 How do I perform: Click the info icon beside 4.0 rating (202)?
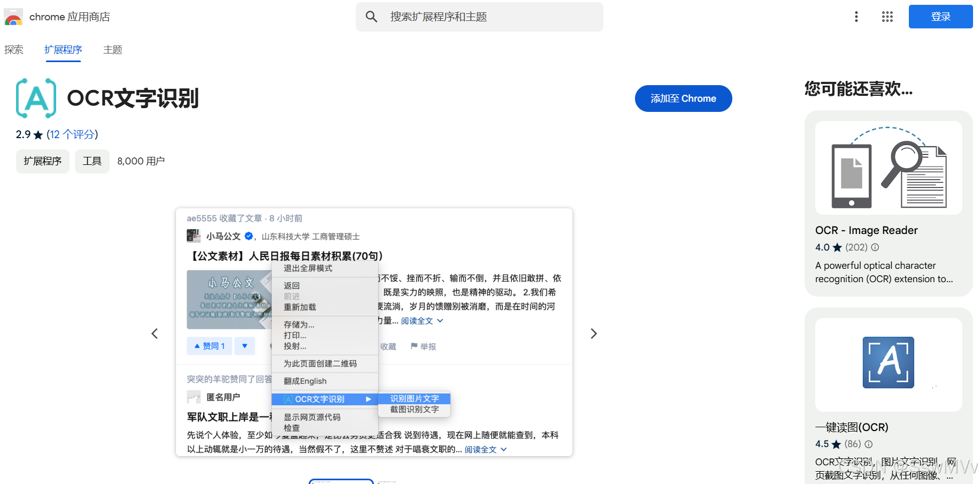(x=875, y=247)
